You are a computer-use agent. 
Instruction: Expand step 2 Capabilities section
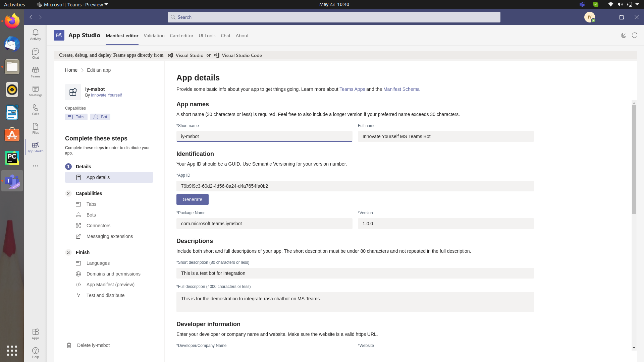point(88,193)
